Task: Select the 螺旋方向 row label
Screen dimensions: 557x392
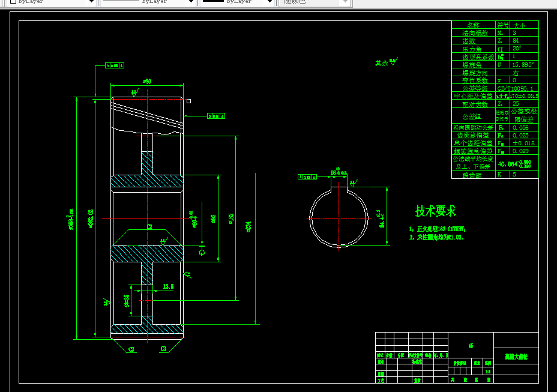Action: tap(475, 73)
